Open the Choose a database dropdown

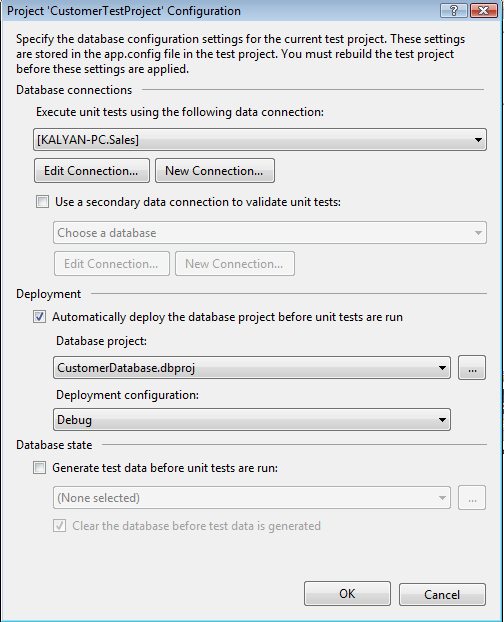270,232
